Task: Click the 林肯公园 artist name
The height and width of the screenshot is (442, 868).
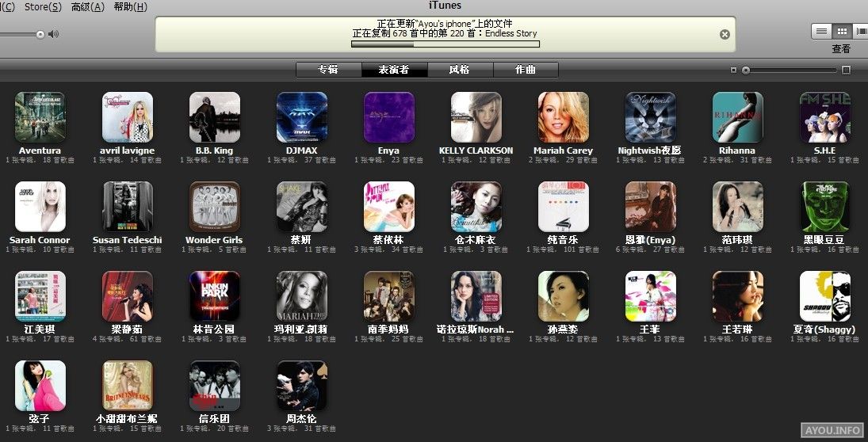Action: click(x=214, y=330)
